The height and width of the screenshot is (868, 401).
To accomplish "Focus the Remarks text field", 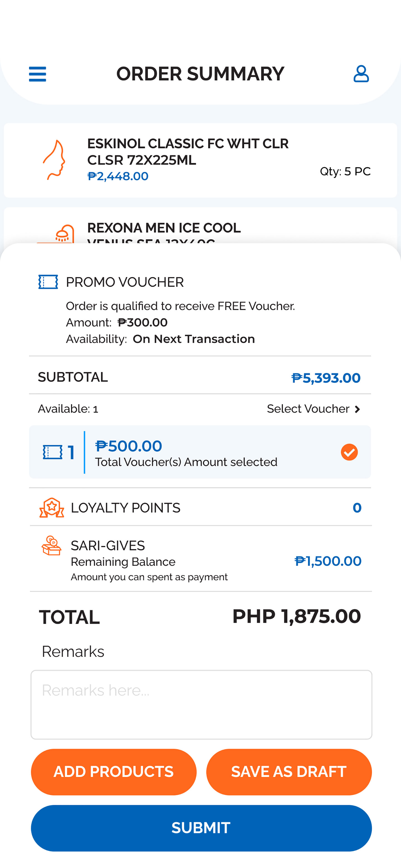I will (201, 705).
